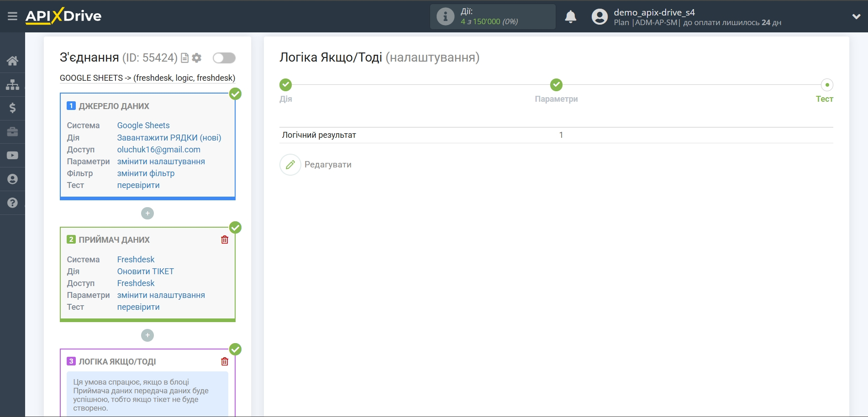Add a block after the data source

coord(147,213)
